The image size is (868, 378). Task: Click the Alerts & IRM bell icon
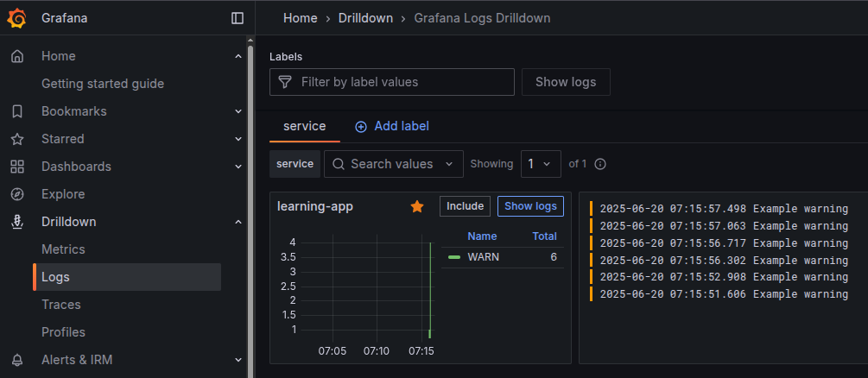pos(18,360)
